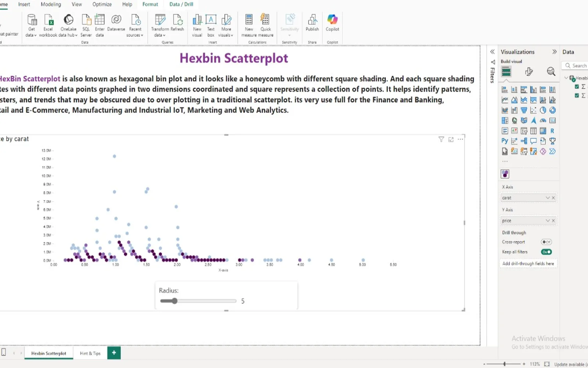Open the Dataverse connector
The image size is (588, 368).
(x=116, y=22)
